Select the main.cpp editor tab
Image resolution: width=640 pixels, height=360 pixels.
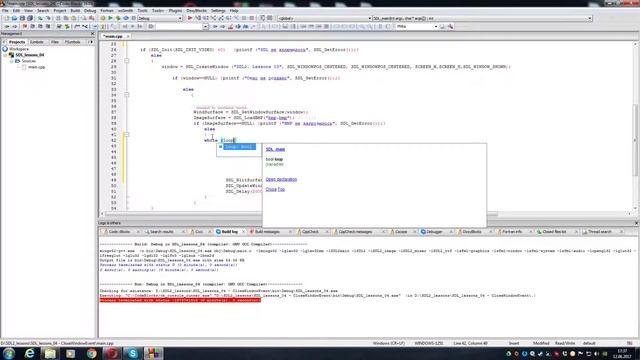point(113,36)
